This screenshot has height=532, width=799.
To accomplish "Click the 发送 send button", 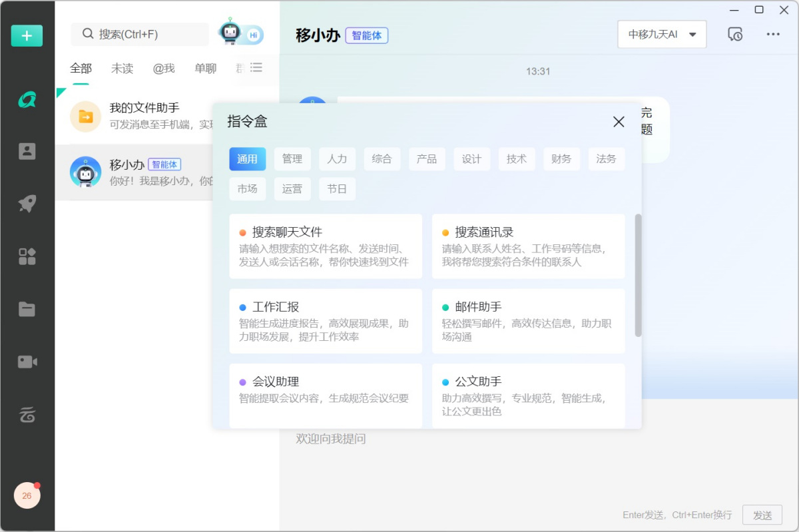I will click(762, 515).
